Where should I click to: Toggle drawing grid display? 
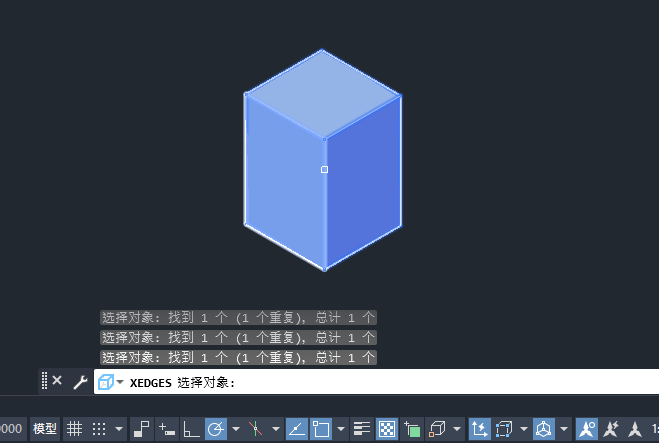click(74, 429)
